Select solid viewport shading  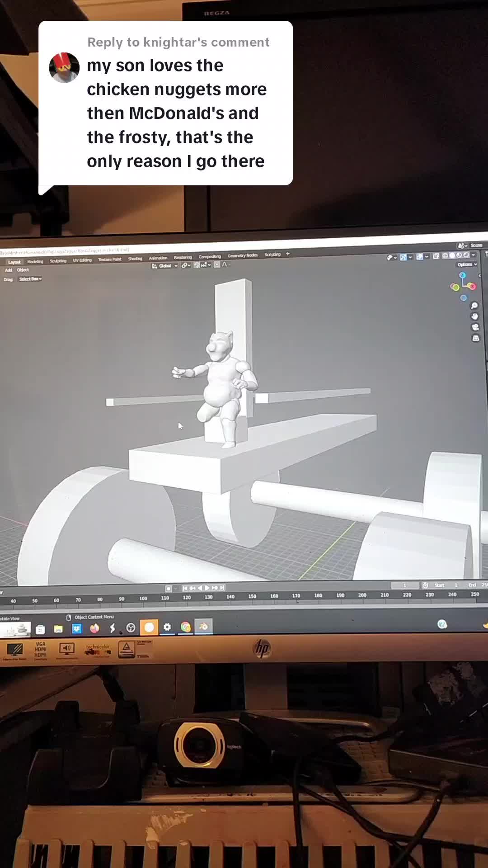(452, 255)
